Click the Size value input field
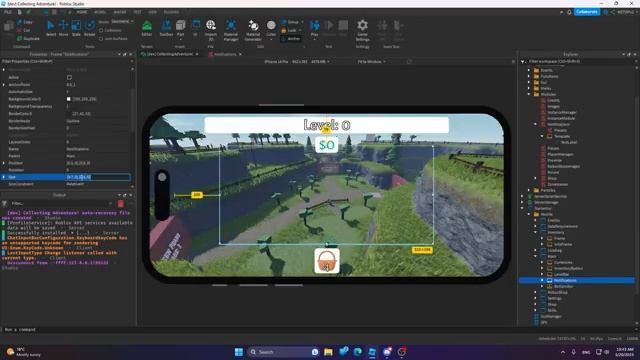Screen dimensions: 640x360 [x=98, y=177]
